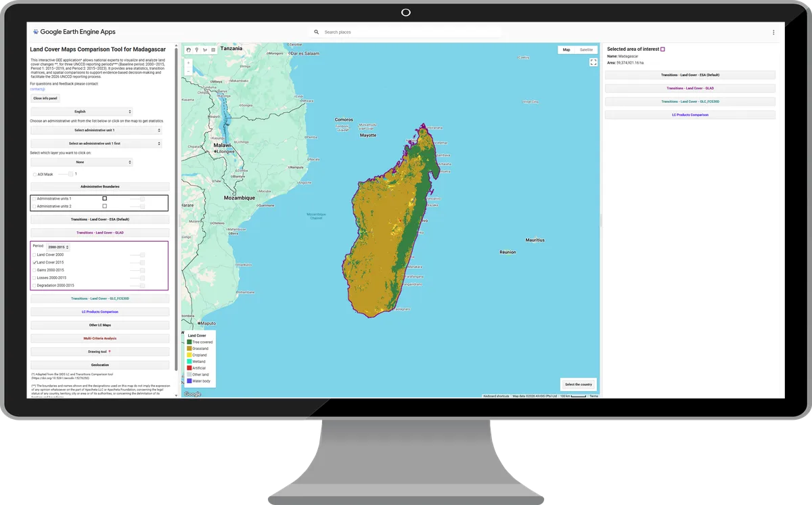Open Transitions - Land Cover - GLC_FCS30D in right panel
This screenshot has width=812, height=505.
coord(690,102)
